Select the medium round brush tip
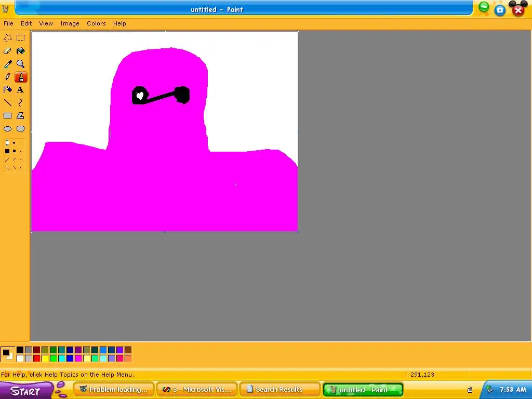 pos(14,143)
